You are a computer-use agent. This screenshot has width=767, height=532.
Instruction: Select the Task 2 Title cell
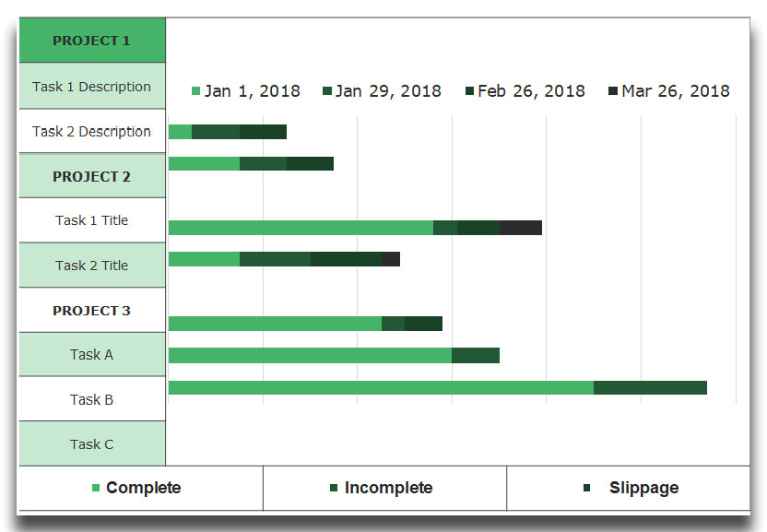91,266
